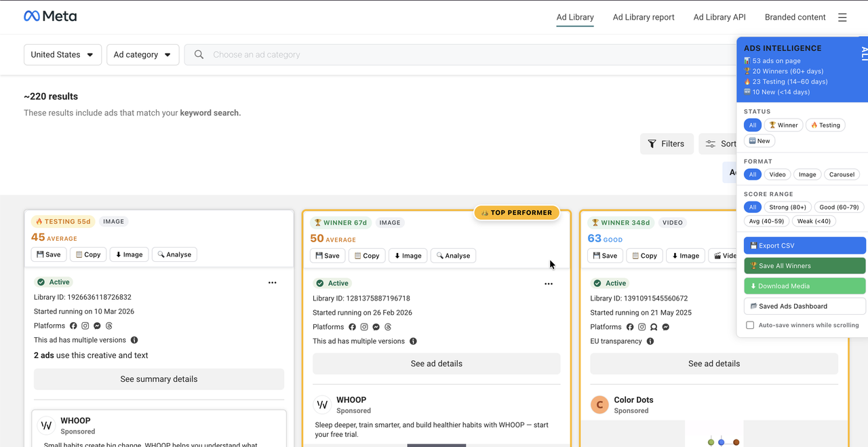Click the Export CSV button
The width and height of the screenshot is (868, 447).
pyautogui.click(x=805, y=246)
